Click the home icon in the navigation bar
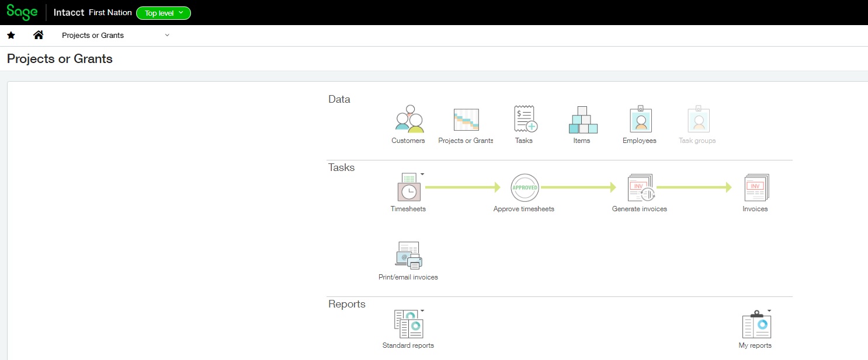This screenshot has width=868, height=360. 38,35
